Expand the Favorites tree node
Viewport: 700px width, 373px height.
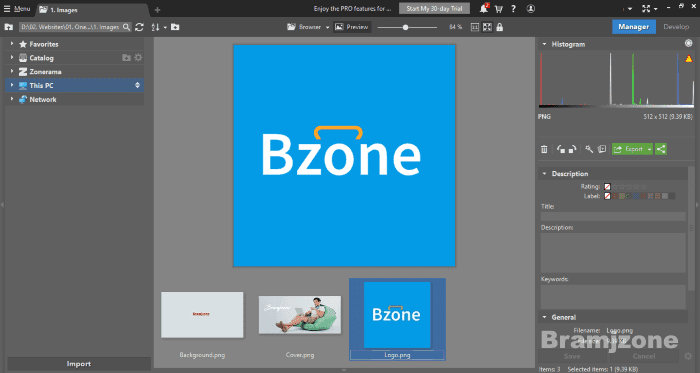point(12,44)
